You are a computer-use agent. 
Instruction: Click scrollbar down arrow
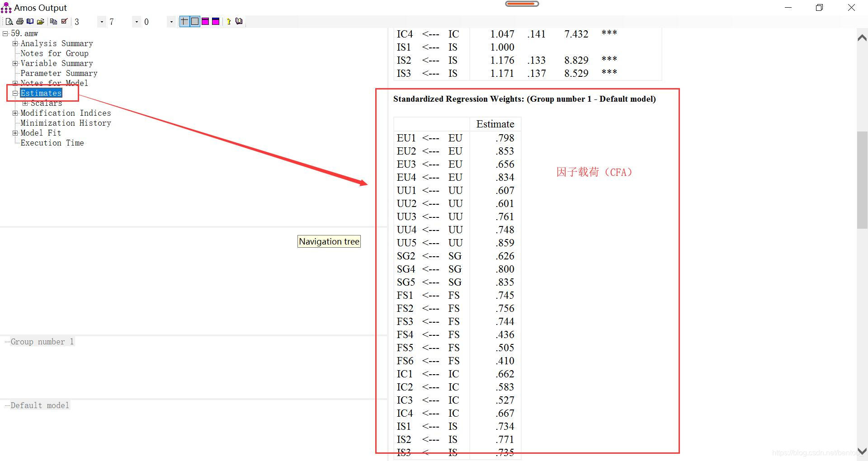[862, 451]
